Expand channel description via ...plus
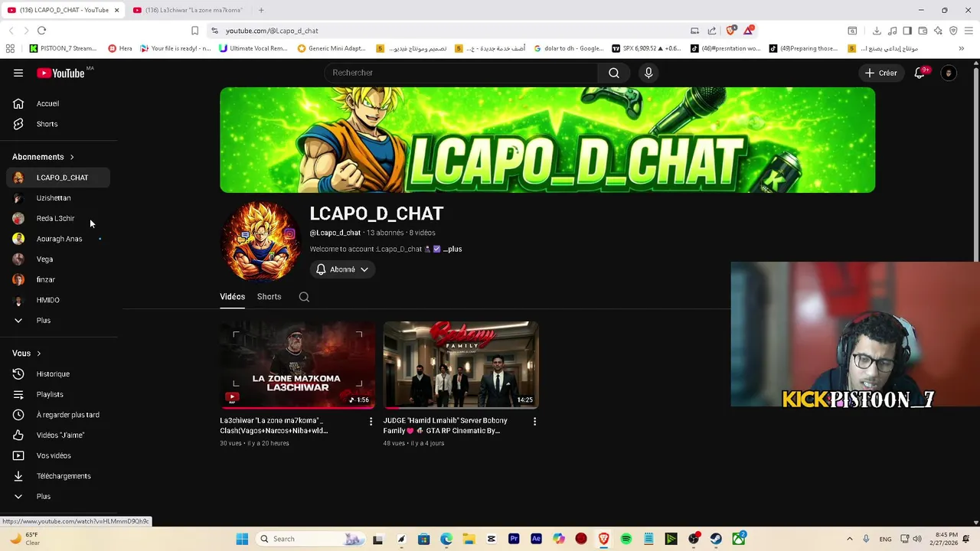This screenshot has width=980, height=551. 452,249
